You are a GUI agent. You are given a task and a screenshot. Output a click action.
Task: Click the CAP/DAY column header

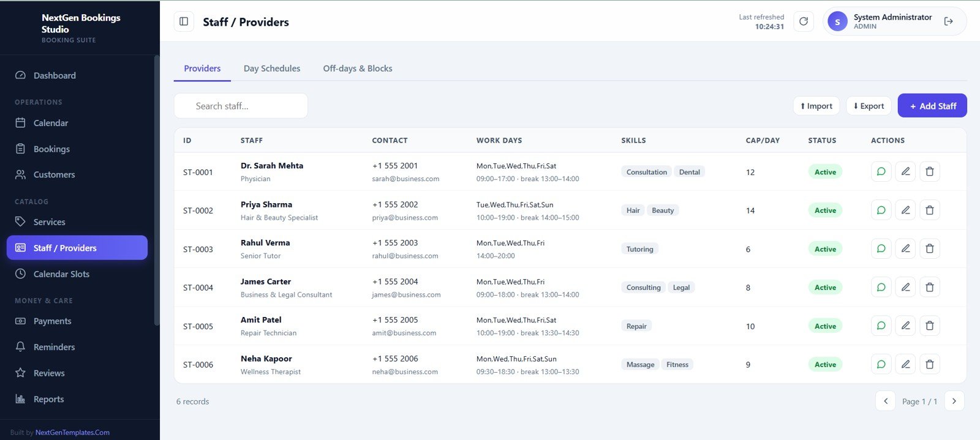click(x=763, y=140)
